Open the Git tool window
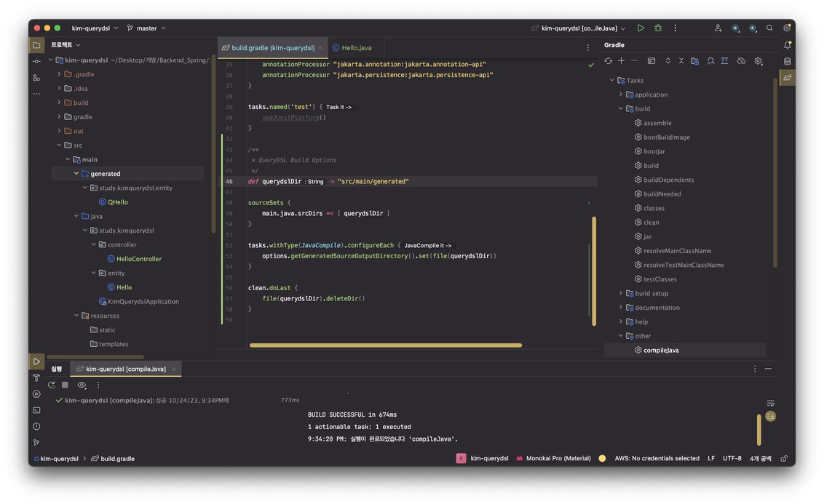Screen dimensions: 824x504 (36, 443)
